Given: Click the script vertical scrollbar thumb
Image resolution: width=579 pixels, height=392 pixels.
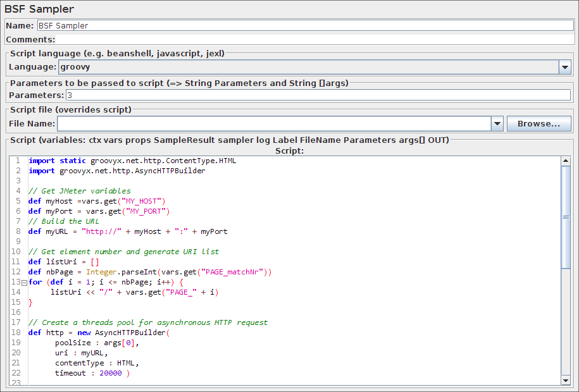Looking at the screenshot, I should 566,217.
